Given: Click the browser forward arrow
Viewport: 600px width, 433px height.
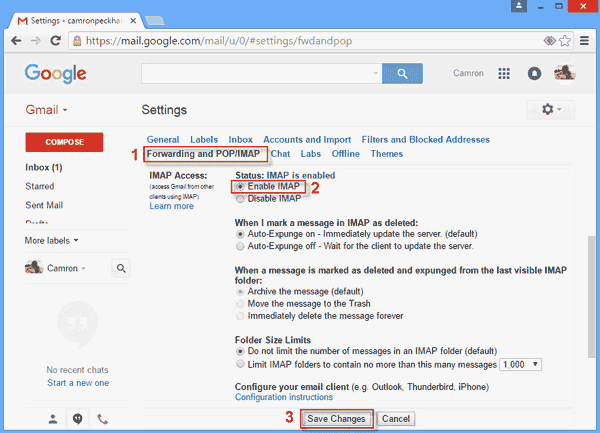Looking at the screenshot, I should click(36, 41).
